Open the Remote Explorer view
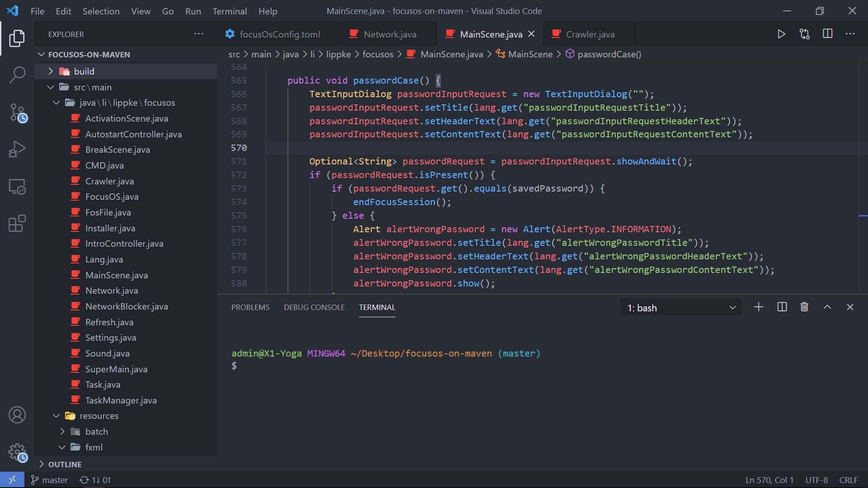Image resolution: width=868 pixels, height=488 pixels. (x=17, y=186)
